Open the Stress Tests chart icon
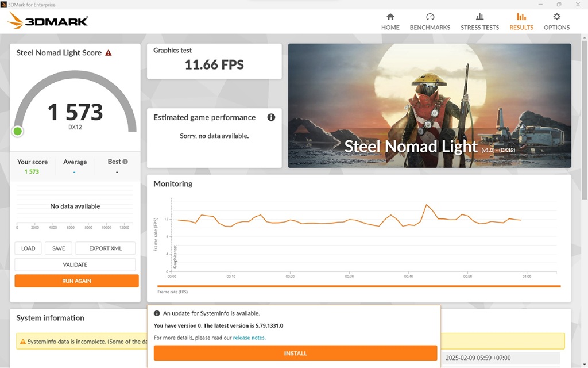This screenshot has width=588, height=368. pyautogui.click(x=479, y=17)
